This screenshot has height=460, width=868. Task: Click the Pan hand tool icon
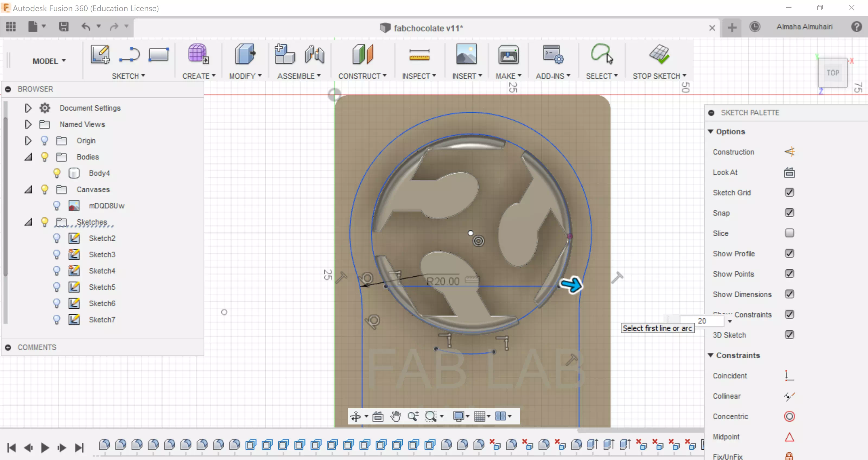coord(395,417)
